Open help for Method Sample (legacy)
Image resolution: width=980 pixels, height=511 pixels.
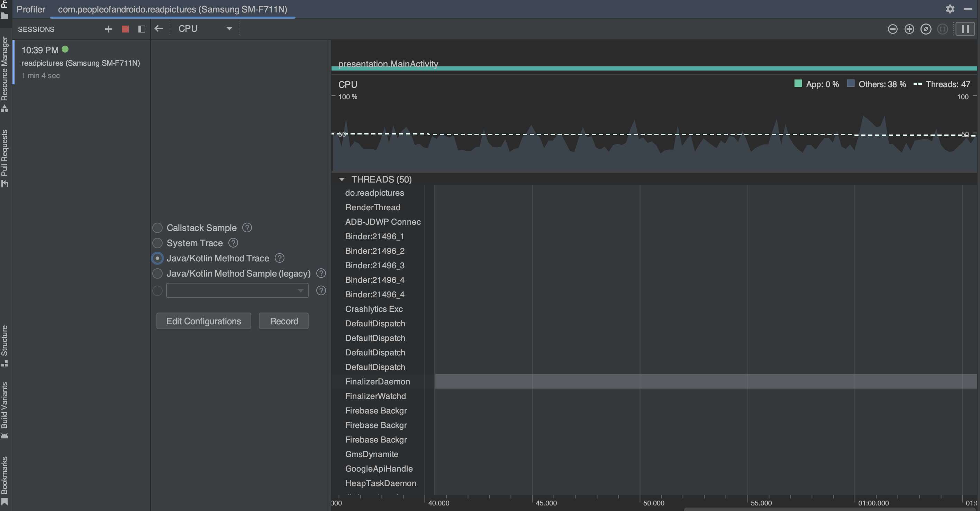[x=321, y=273]
